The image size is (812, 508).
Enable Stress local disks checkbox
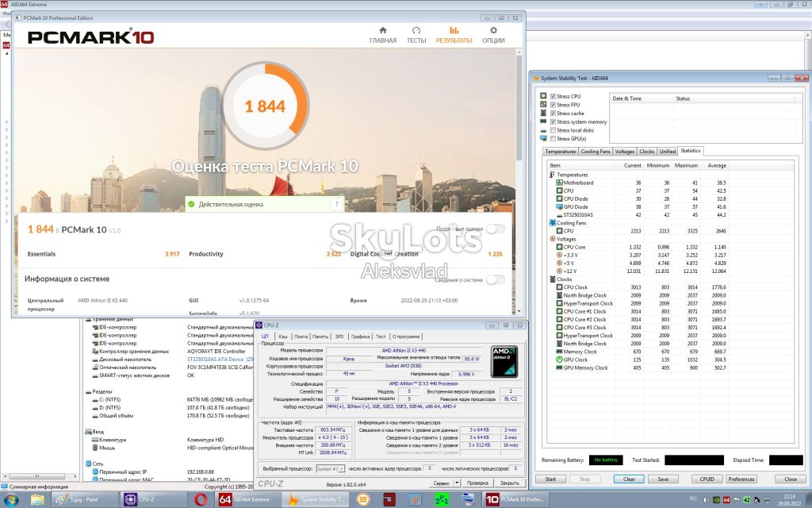pos(553,130)
